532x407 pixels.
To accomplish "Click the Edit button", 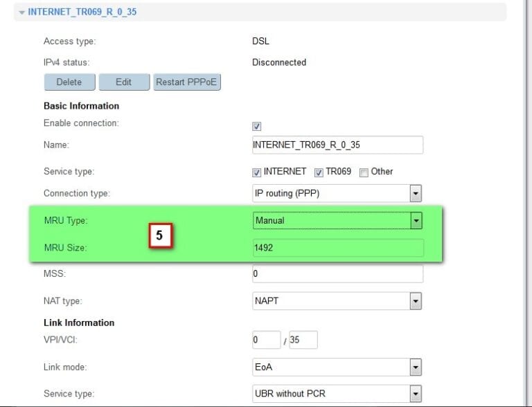I will 124,82.
